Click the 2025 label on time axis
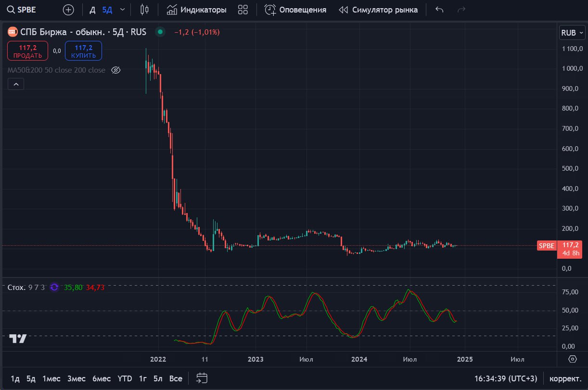The image size is (588, 390). [x=464, y=359]
